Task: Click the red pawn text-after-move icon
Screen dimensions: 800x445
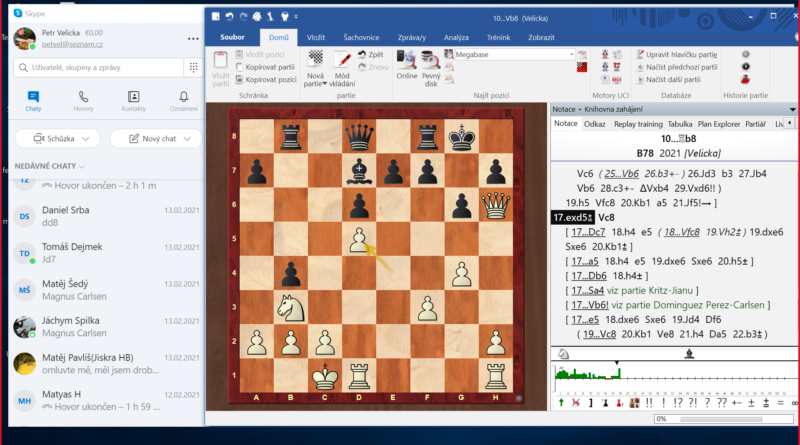Action: pyautogui.click(x=619, y=403)
